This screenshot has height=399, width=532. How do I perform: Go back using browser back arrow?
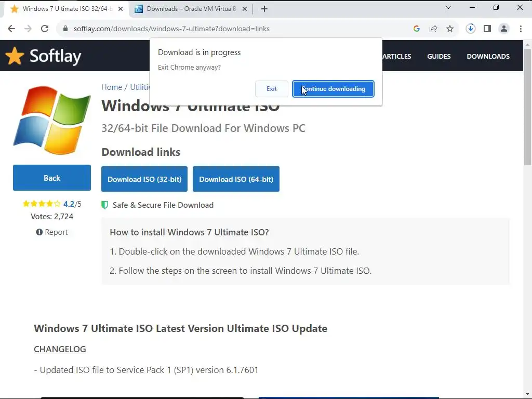point(11,29)
